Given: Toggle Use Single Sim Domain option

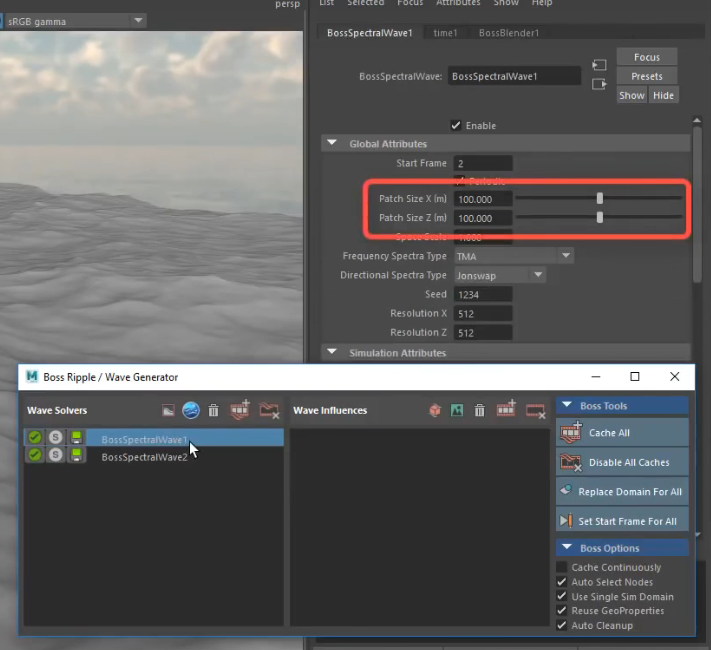Looking at the screenshot, I should click(561, 596).
